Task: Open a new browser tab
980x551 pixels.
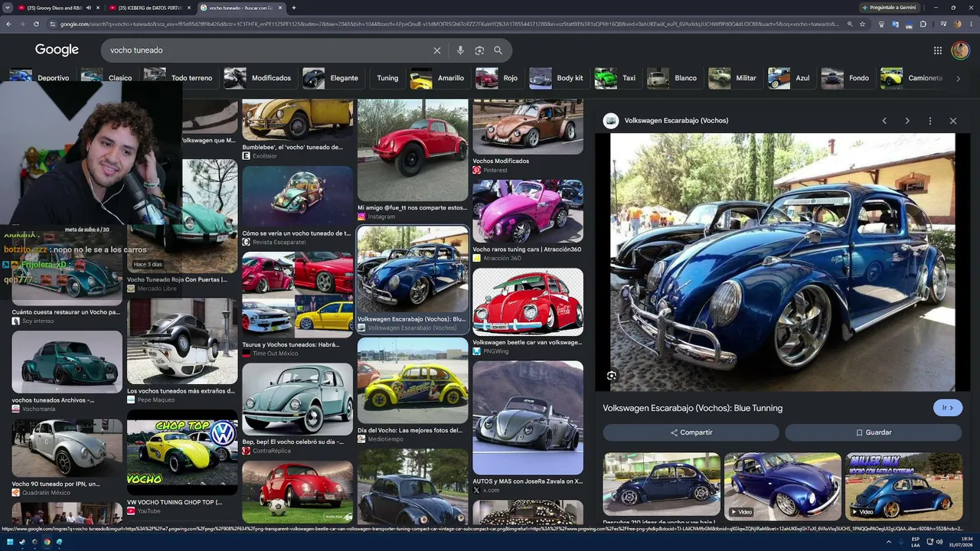Action: pyautogui.click(x=294, y=8)
